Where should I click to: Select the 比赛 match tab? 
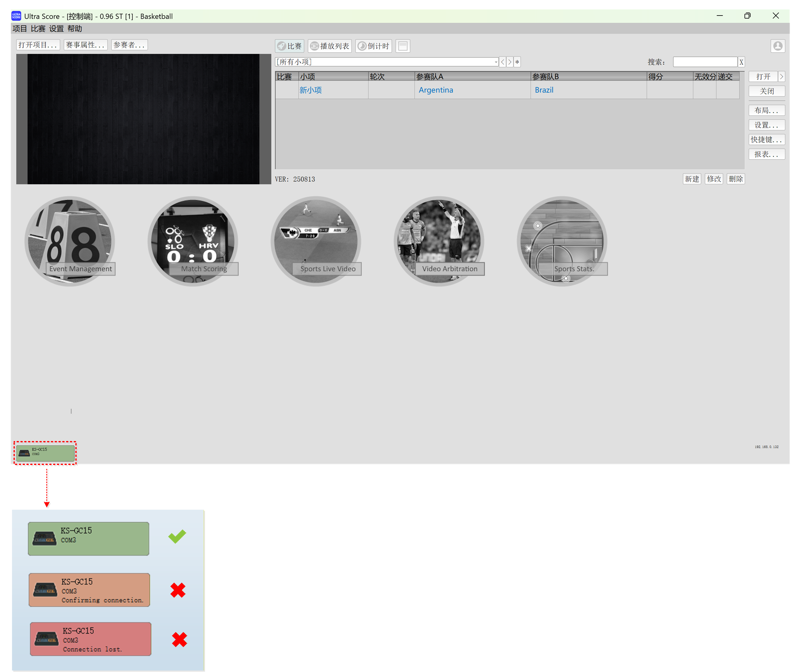[x=289, y=46]
